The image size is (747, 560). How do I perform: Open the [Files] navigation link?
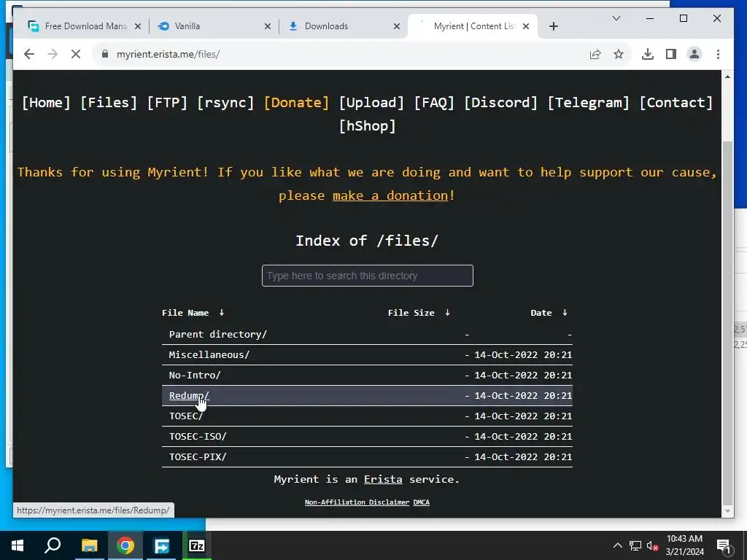[x=109, y=102]
